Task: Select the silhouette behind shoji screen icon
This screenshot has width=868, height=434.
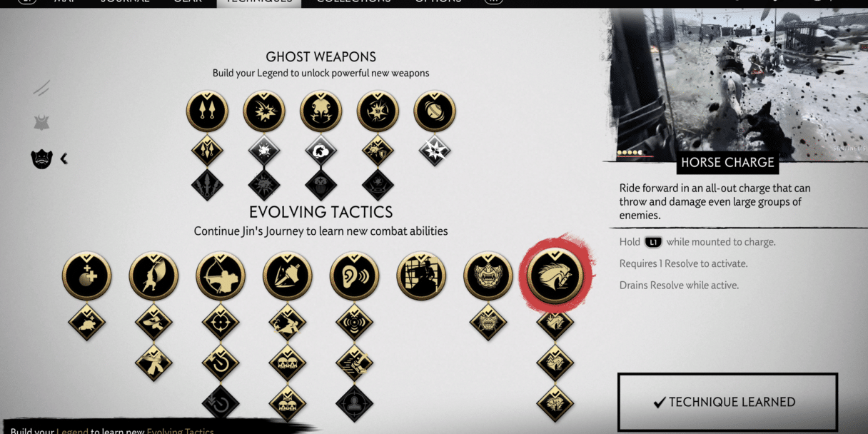Action: pyautogui.click(x=421, y=276)
